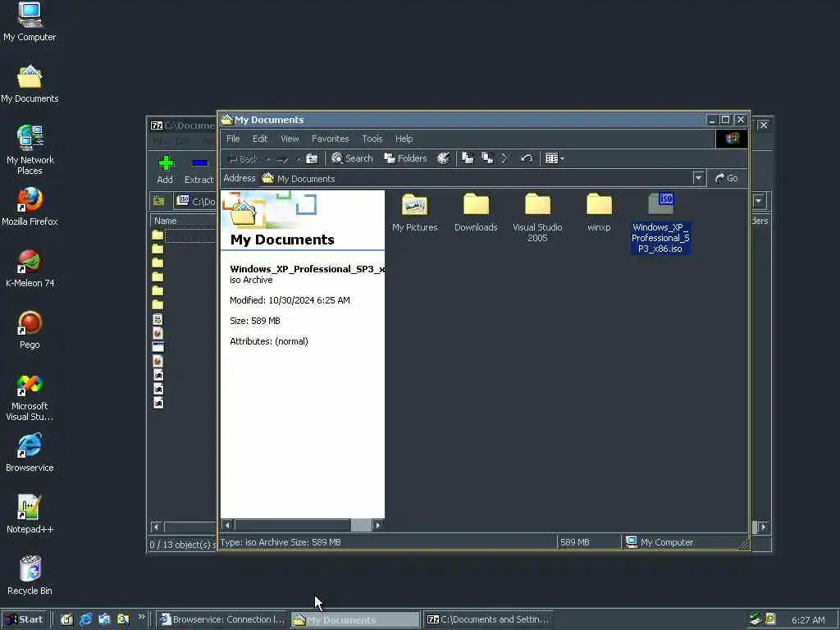Launch K-Meleon 74 from desktop

[x=30, y=268]
